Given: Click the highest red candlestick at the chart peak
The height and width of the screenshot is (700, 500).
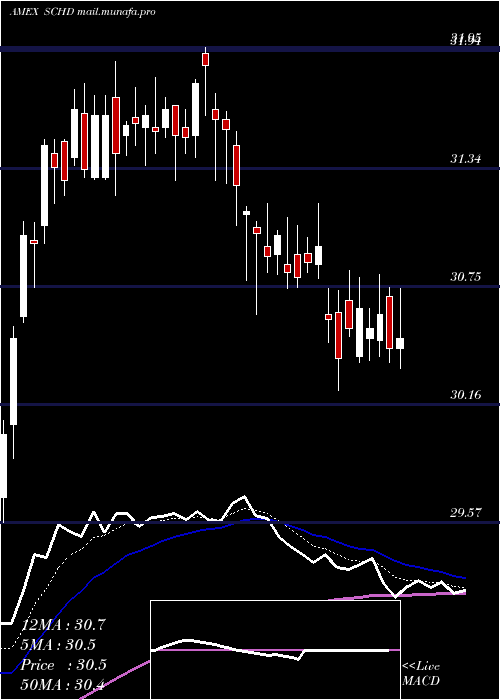Looking at the screenshot, I should (x=205, y=59).
